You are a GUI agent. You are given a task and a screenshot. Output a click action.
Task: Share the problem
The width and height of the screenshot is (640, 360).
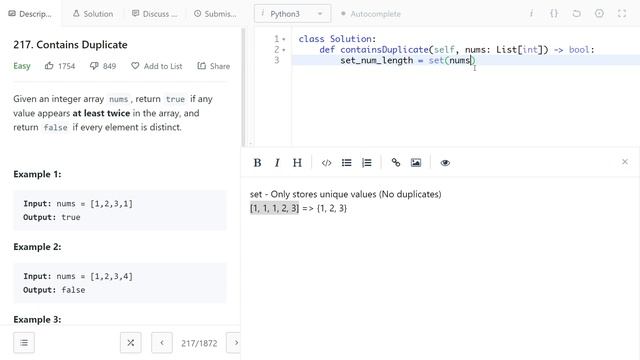coord(213,66)
